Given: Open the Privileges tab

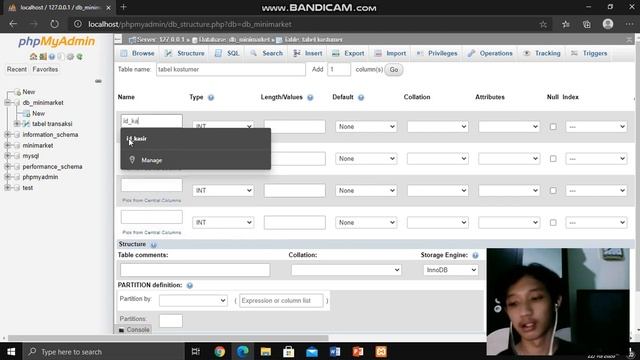Looking at the screenshot, I should 437,53.
